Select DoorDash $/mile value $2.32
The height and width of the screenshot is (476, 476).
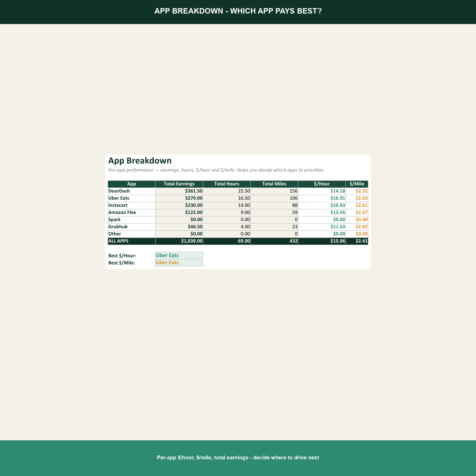tap(357, 191)
